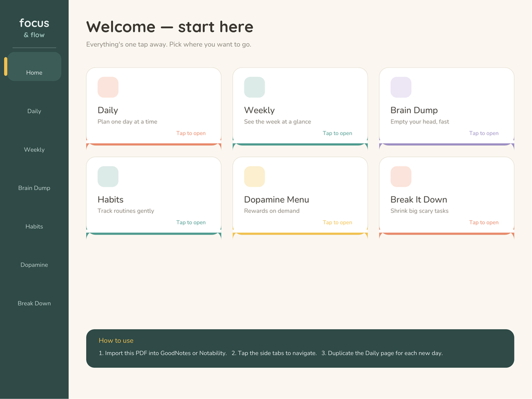Image resolution: width=532 pixels, height=399 pixels.
Task: Tap to open link on Break It Down card
Action: point(484,222)
